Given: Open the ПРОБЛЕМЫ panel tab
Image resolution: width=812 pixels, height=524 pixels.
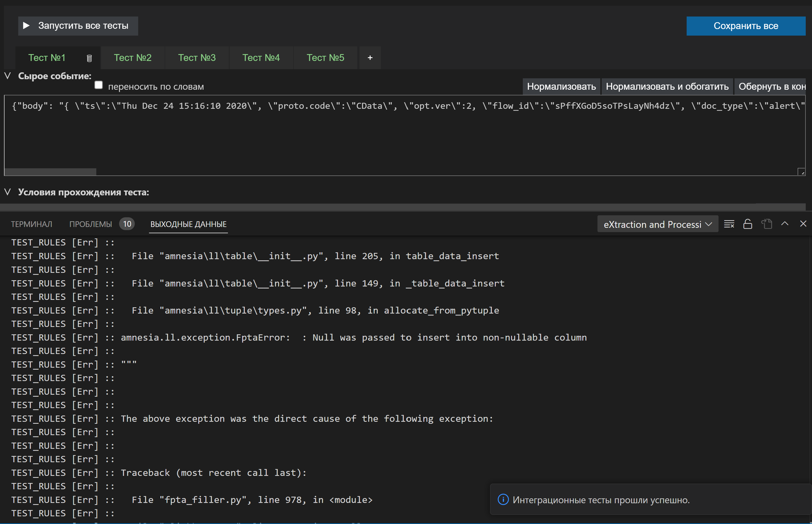Looking at the screenshot, I should (91, 224).
